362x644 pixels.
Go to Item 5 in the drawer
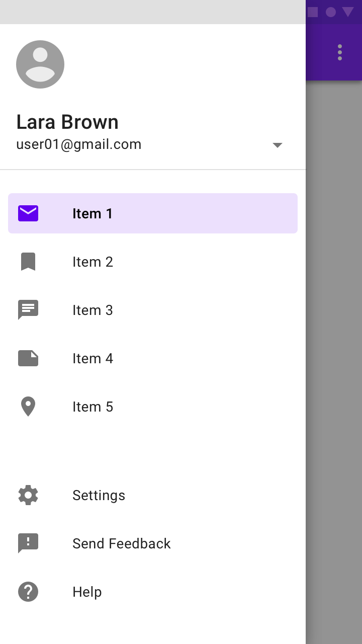point(153,407)
